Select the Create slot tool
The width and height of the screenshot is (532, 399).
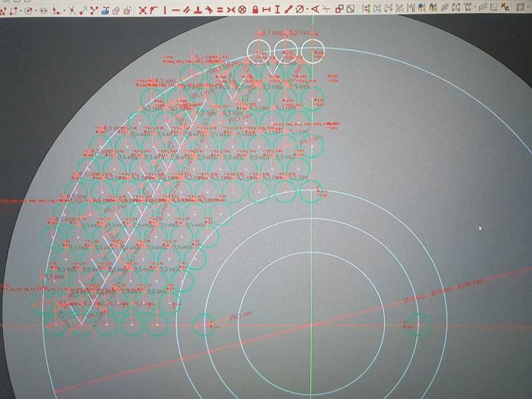click(x=43, y=11)
